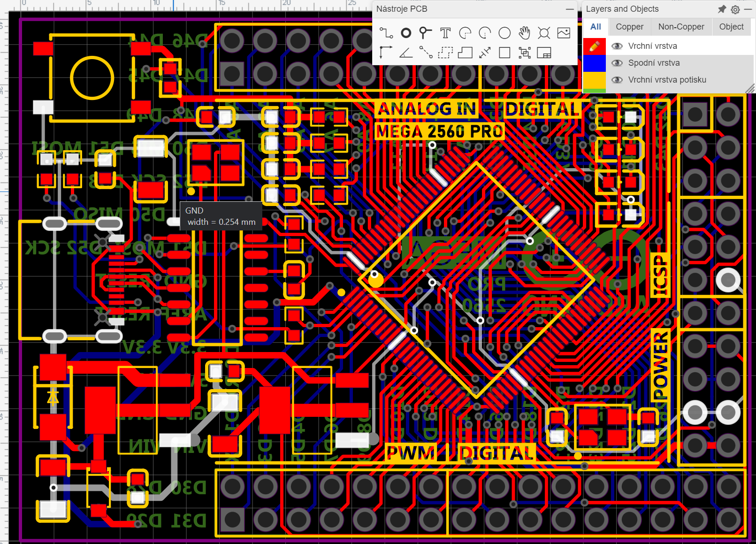Select the Group/Ungroup tool
The image size is (756, 544).
tap(524, 53)
